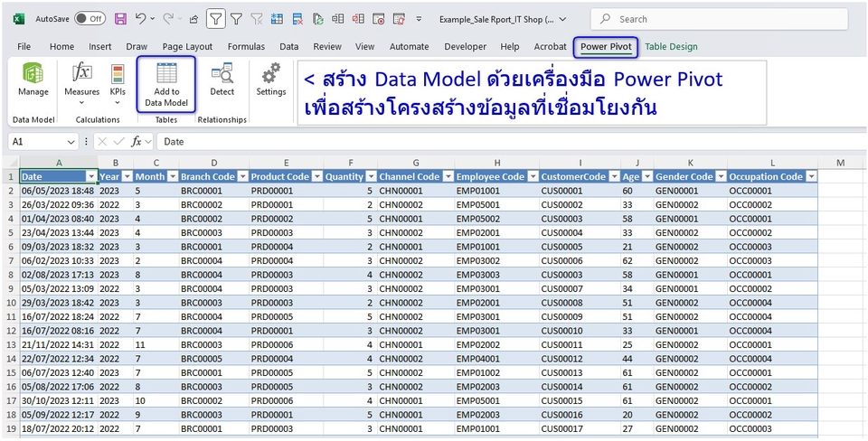Viewport: 868px width, 441px height.
Task: Click Detect relationships
Action: [222, 80]
